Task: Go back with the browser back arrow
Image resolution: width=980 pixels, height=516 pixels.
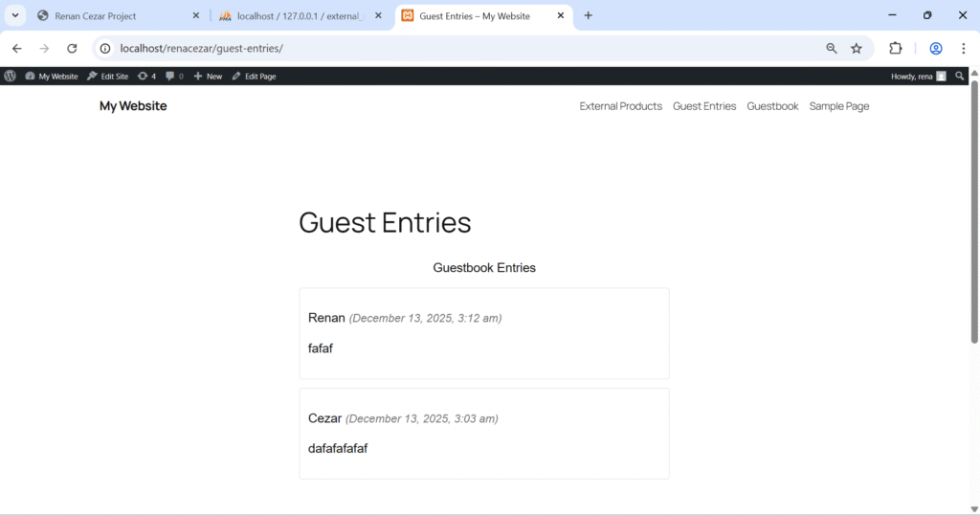Action: (x=17, y=49)
